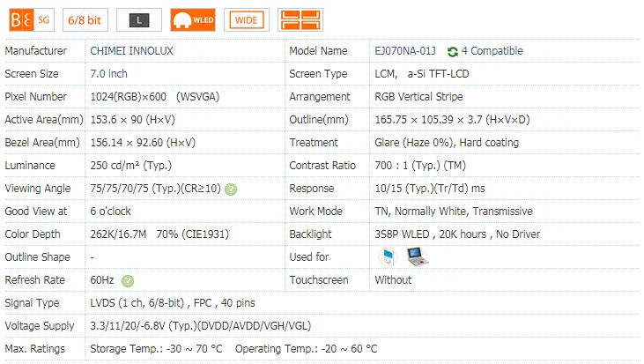Screen dimensions: 644x364
Task: Click the '262K/16.7M 70% (CIE1931)' value
Action: pos(159,234)
